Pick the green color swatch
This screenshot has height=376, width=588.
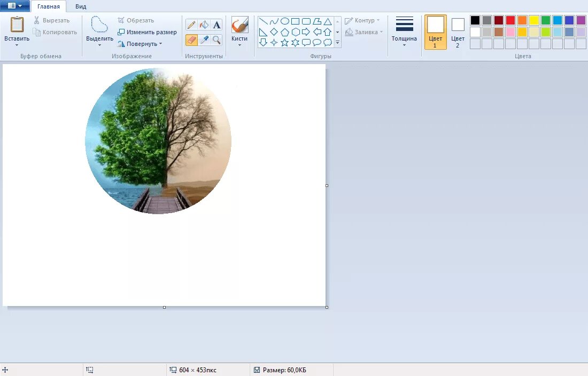[x=546, y=20]
